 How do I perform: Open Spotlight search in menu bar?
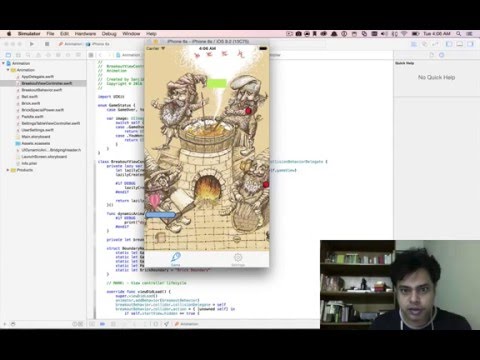[x=459, y=34]
